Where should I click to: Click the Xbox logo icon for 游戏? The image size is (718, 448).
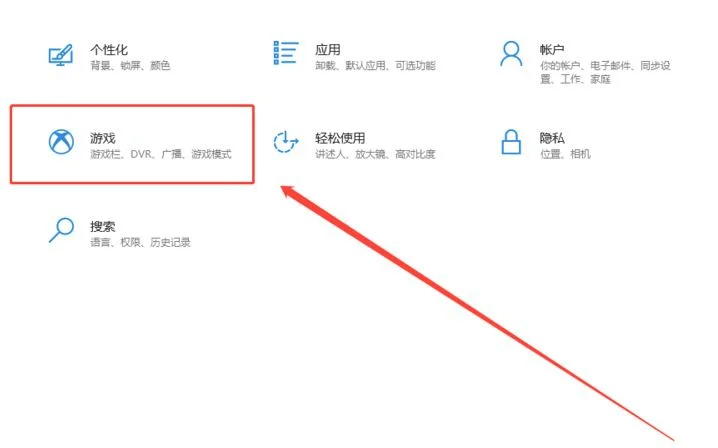click(61, 142)
